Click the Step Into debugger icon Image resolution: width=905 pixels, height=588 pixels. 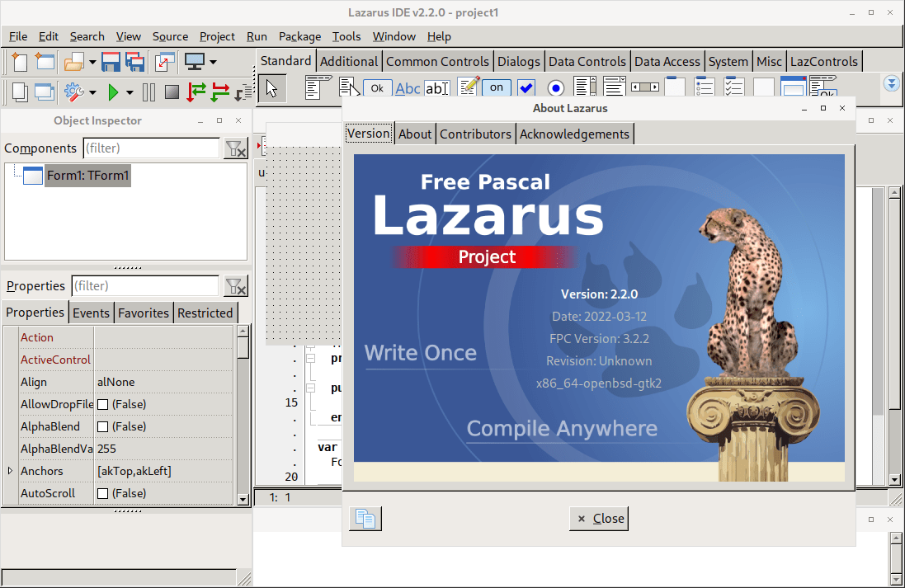(x=196, y=92)
